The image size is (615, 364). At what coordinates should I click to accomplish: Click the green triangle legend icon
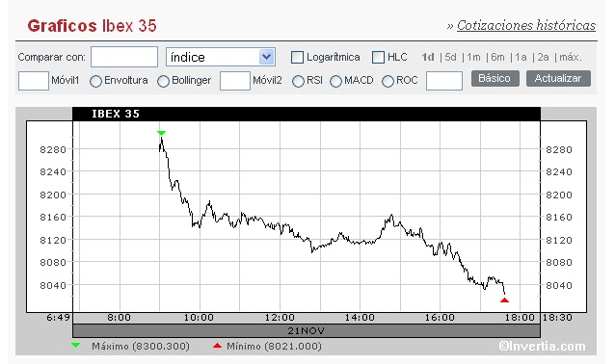[75, 345]
